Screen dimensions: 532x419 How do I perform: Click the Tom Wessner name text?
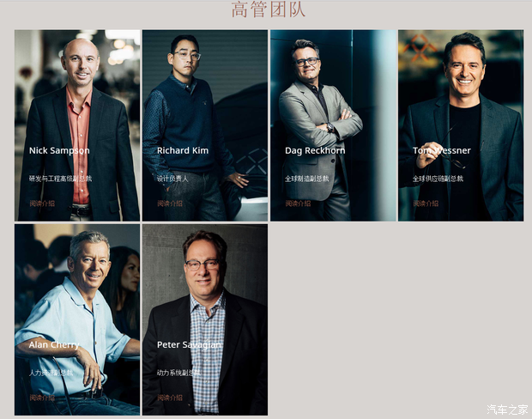[x=442, y=150]
